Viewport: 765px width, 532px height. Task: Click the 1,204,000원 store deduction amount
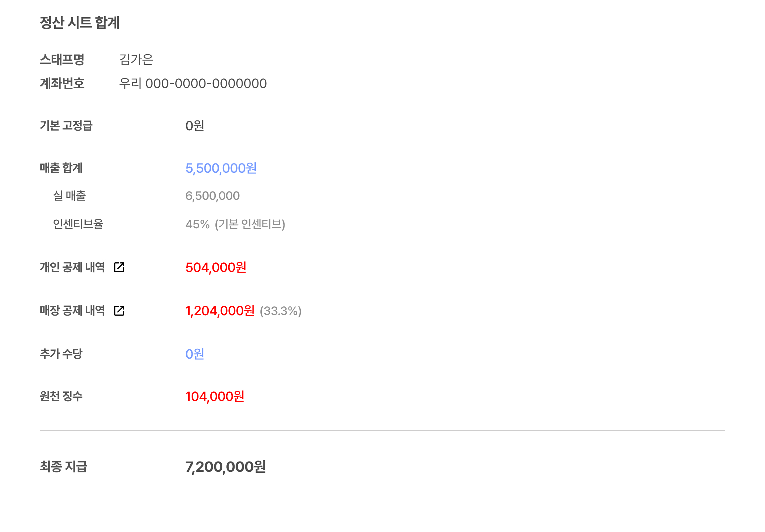click(x=220, y=311)
